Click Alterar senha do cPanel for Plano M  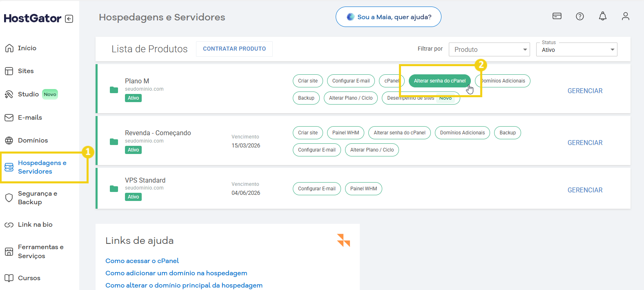click(x=440, y=81)
